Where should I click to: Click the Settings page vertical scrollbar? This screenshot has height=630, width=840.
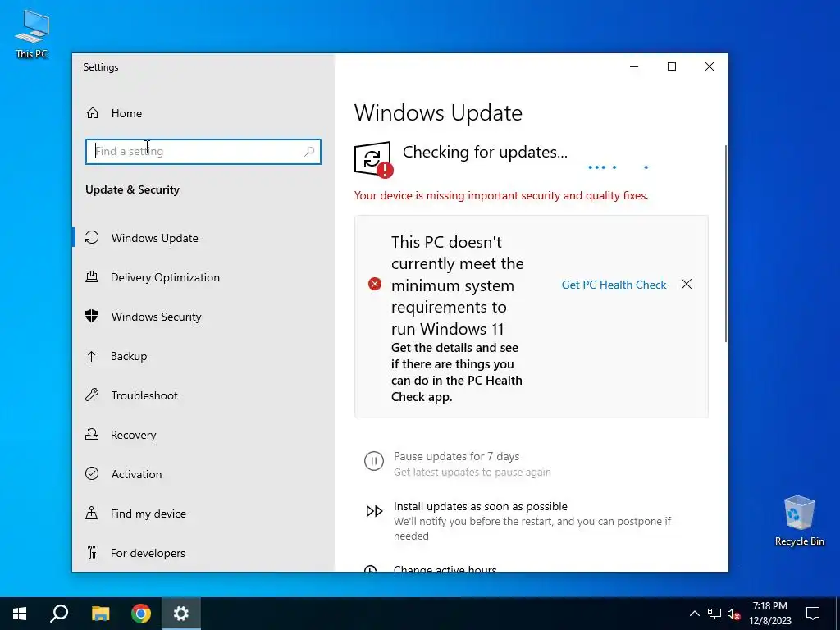[725, 244]
